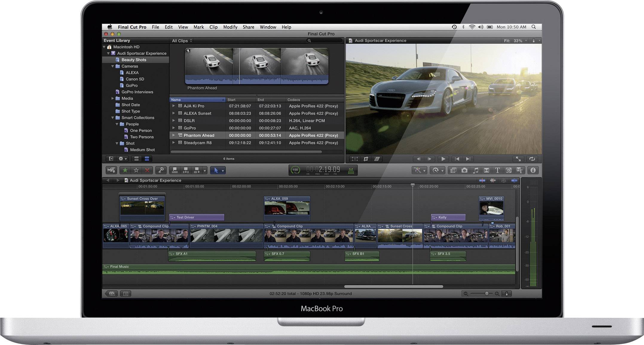Open the Music and Sound browser
This screenshot has width=644, height=345.
click(x=475, y=170)
